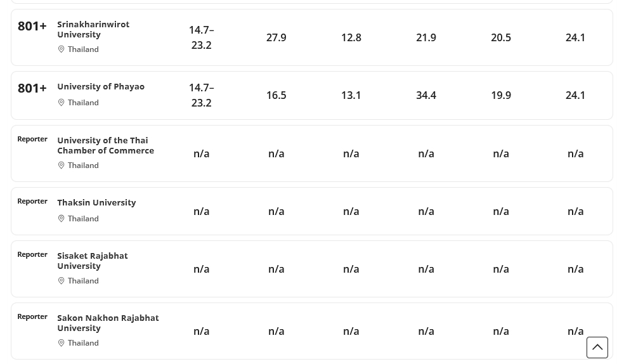Select the 801+ rank for Srinakharinwirot University
Viewport: 617px width, 364px height.
point(32,25)
